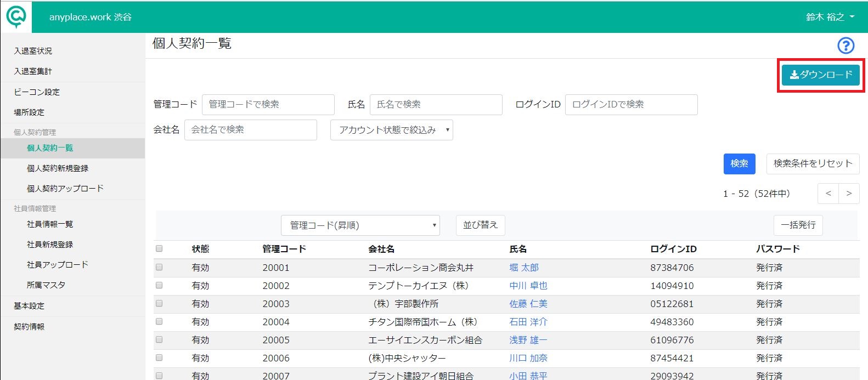The image size is (868, 380).
Task: Check the row checkbox for 20005
Action: (159, 339)
